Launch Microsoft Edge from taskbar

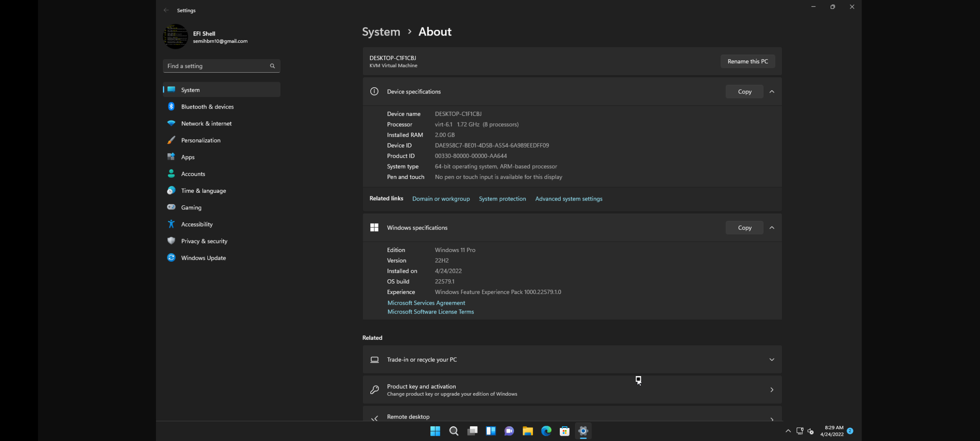pyautogui.click(x=546, y=431)
